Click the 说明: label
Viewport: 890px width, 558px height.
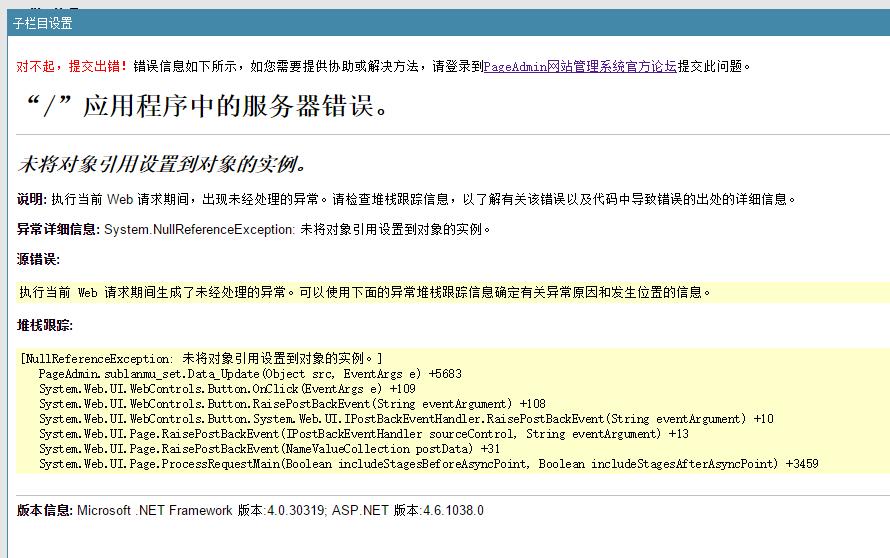click(32, 199)
